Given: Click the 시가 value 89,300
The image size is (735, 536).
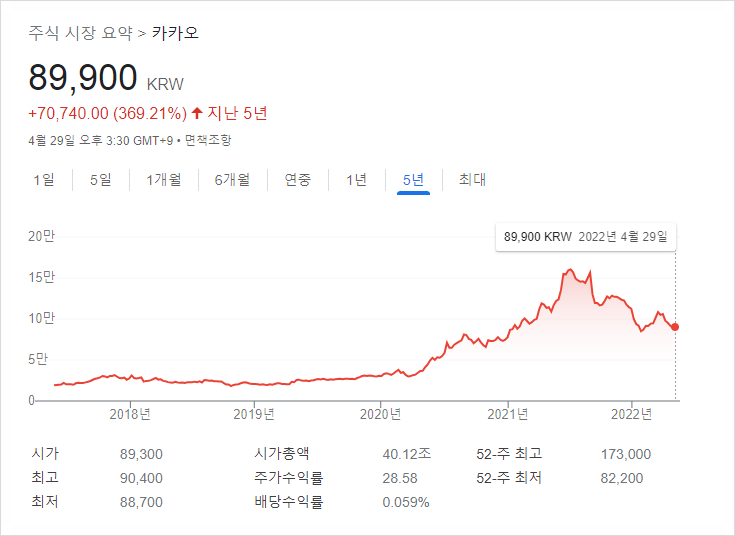Looking at the screenshot, I should click(141, 454).
